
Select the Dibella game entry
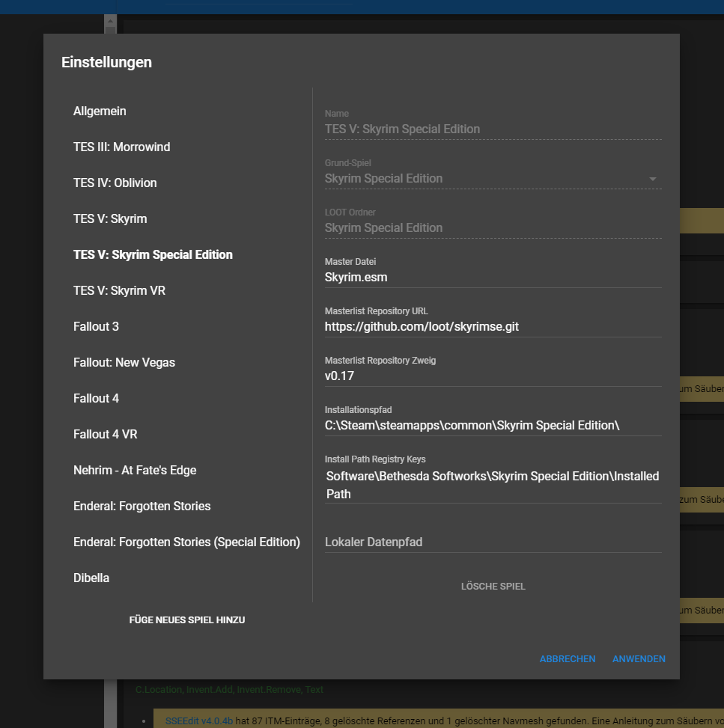point(91,578)
